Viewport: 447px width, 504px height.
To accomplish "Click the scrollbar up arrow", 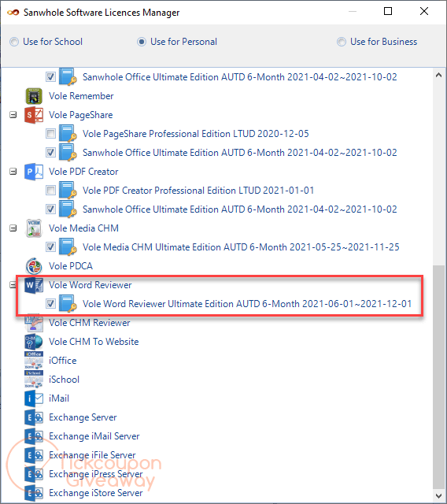I will [438, 76].
